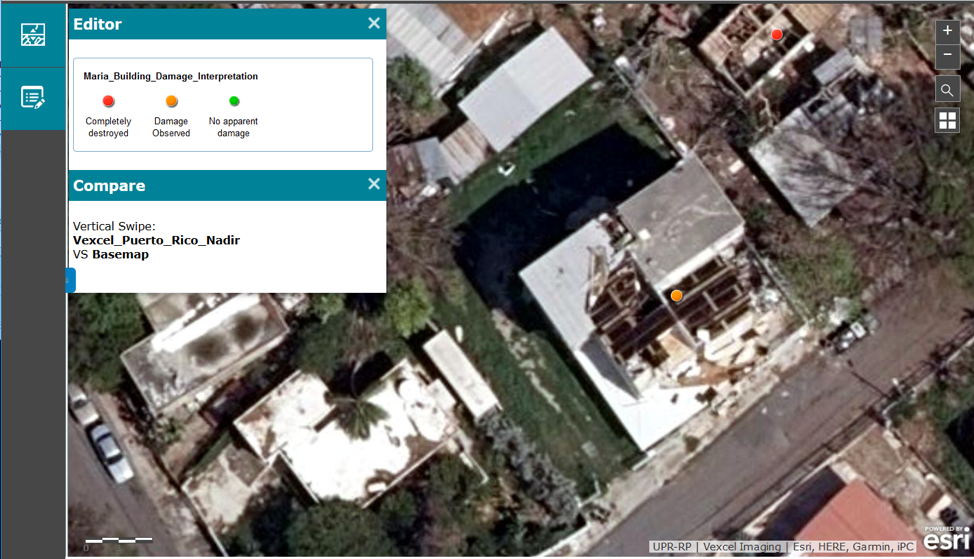Zoom in on the map
Viewport: 974px width, 559px height.
click(x=947, y=30)
